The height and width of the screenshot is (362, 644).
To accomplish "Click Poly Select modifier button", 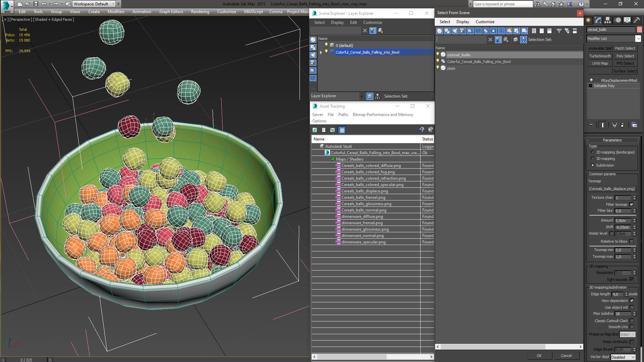I will tap(625, 56).
